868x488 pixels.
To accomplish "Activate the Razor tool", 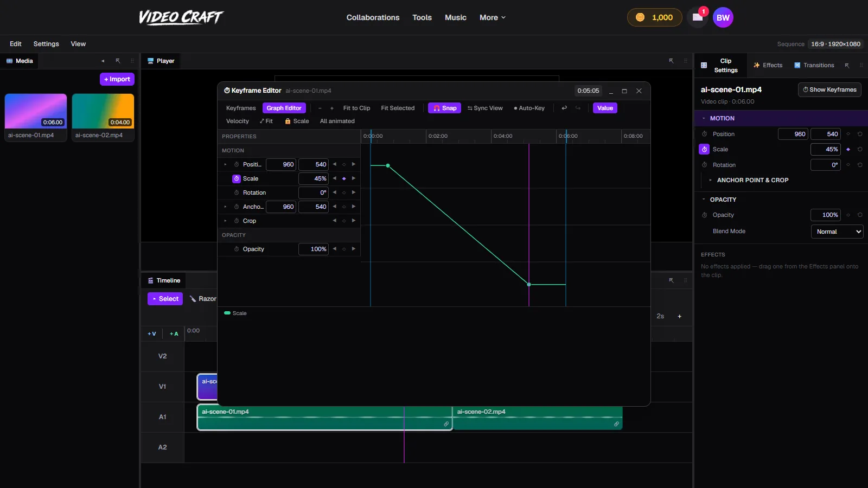I will click(x=203, y=299).
